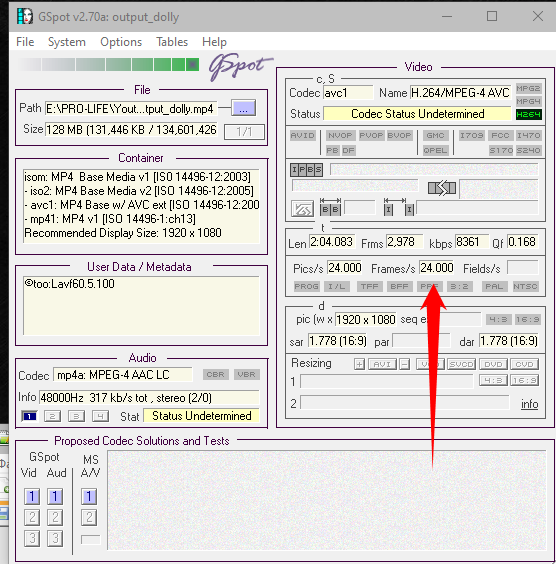Click the minus button in Resizing
556x564 pixels.
pyautogui.click(x=405, y=364)
